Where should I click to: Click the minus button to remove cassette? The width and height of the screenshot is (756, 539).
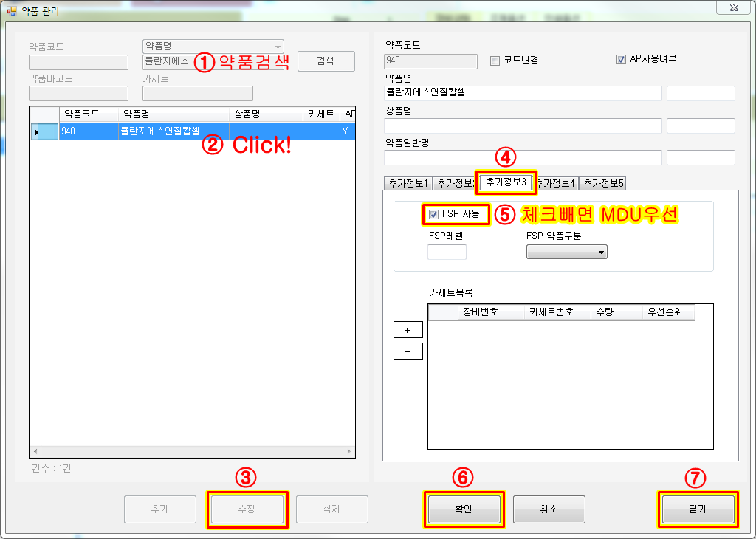[x=408, y=351]
